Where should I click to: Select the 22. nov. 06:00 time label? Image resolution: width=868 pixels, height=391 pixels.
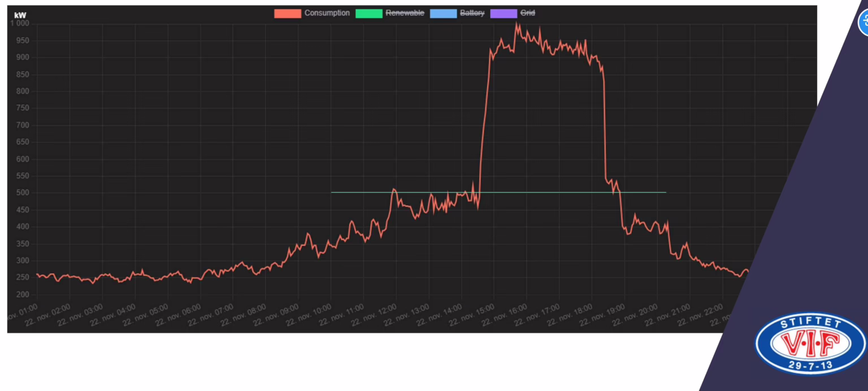pos(173,316)
